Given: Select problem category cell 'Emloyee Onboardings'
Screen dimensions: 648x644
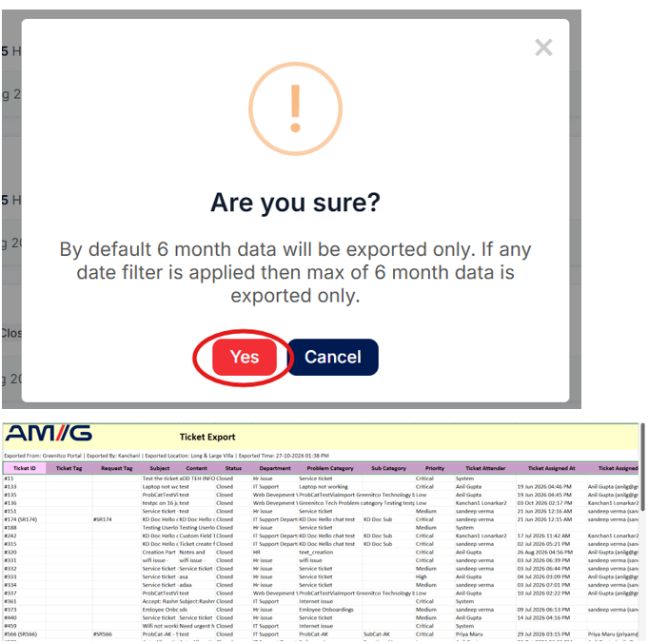Looking at the screenshot, I should click(330, 610).
